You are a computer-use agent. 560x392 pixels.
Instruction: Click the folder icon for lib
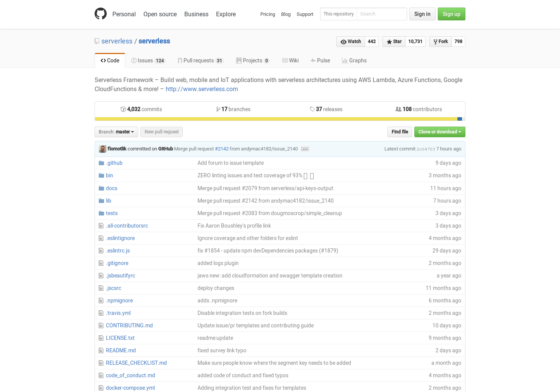click(101, 201)
